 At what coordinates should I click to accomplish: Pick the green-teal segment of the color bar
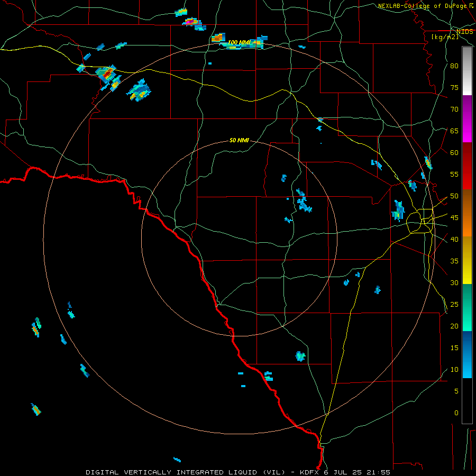(x=467, y=307)
